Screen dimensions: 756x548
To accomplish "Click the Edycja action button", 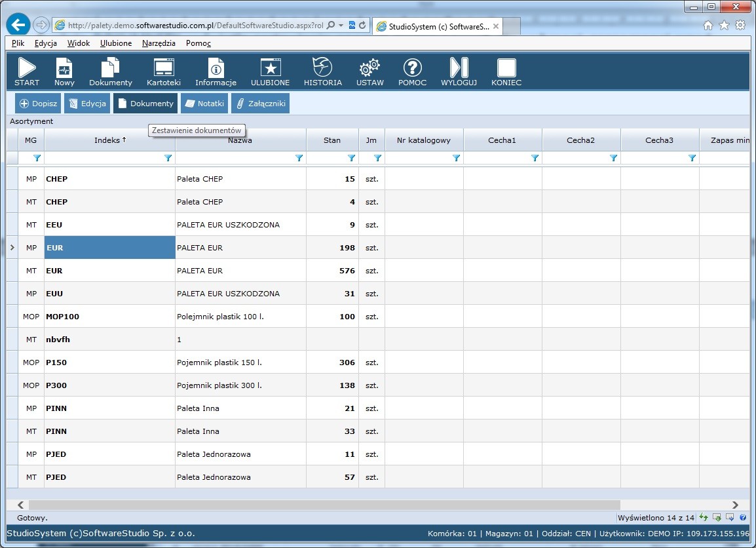I will (x=87, y=103).
